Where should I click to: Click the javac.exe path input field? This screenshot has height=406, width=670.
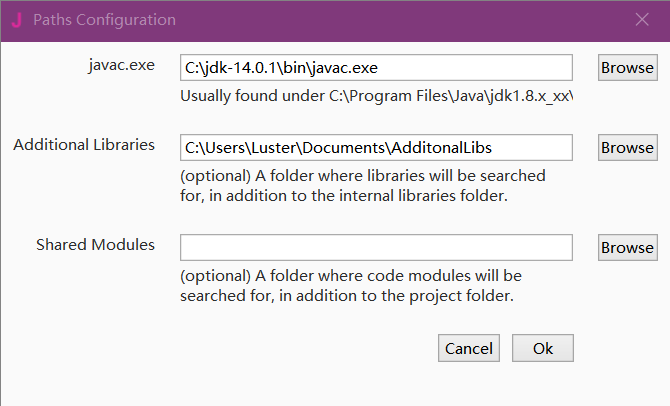(x=375, y=68)
